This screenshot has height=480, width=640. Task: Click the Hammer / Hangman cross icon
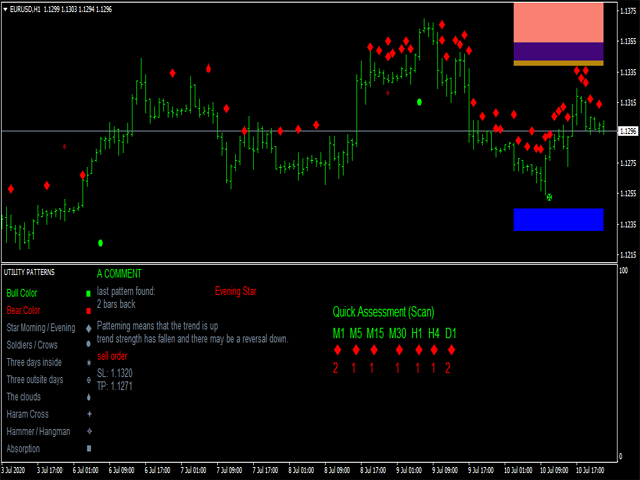[x=89, y=431]
